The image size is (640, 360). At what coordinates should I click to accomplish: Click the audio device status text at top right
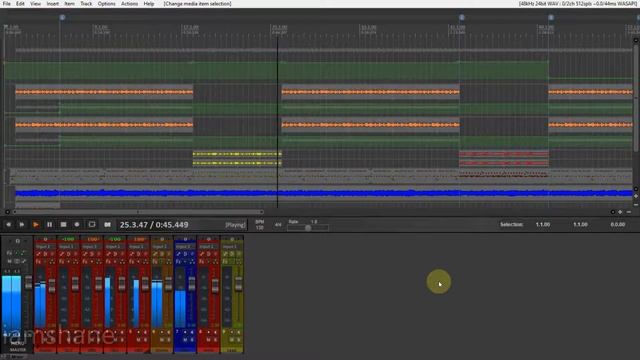click(x=578, y=4)
